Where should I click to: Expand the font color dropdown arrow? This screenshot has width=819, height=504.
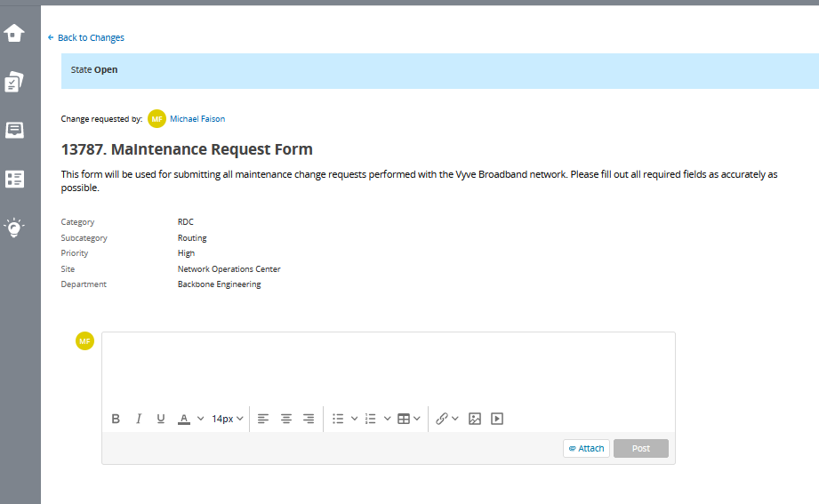(201, 419)
